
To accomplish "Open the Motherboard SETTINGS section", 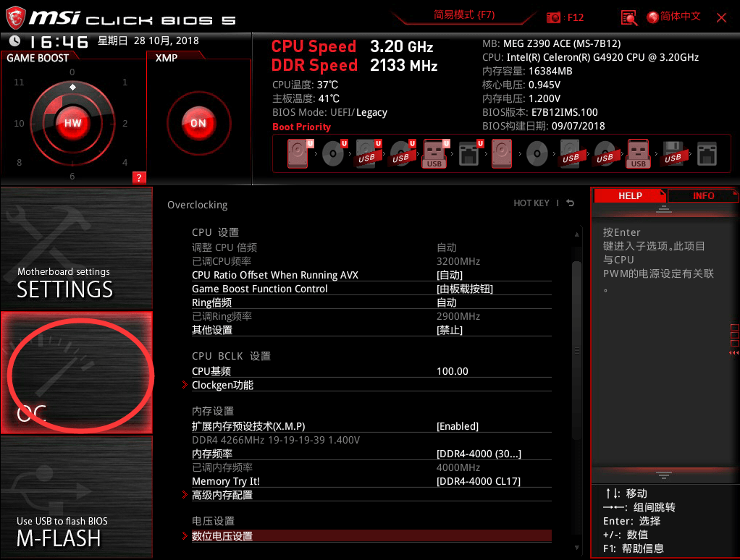I will 77,248.
